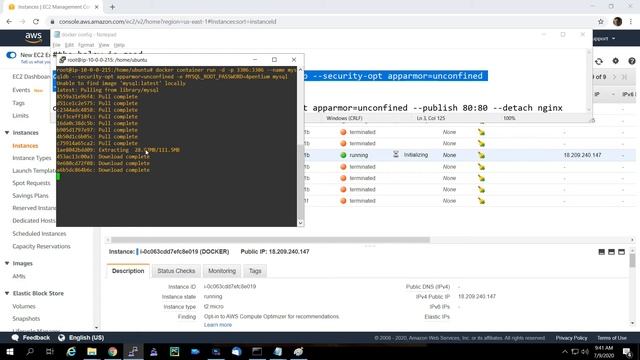Image resolution: width=640 pixels, height=360 pixels.
Task: Reload the AWS console page
Action: pos(36,22)
